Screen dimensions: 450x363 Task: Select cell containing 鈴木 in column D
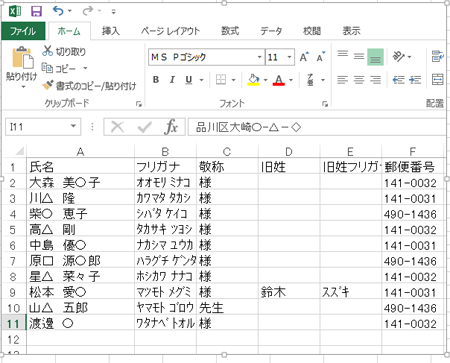click(289, 292)
